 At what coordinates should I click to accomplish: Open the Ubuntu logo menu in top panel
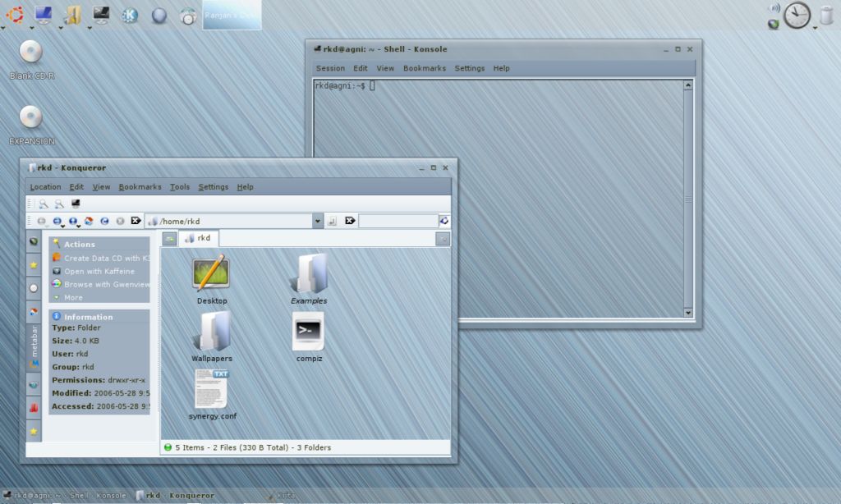pyautogui.click(x=15, y=15)
